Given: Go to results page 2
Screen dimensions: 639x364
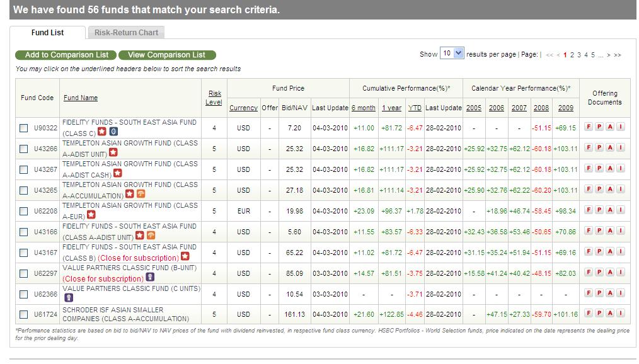Looking at the screenshot, I should tap(572, 55).
